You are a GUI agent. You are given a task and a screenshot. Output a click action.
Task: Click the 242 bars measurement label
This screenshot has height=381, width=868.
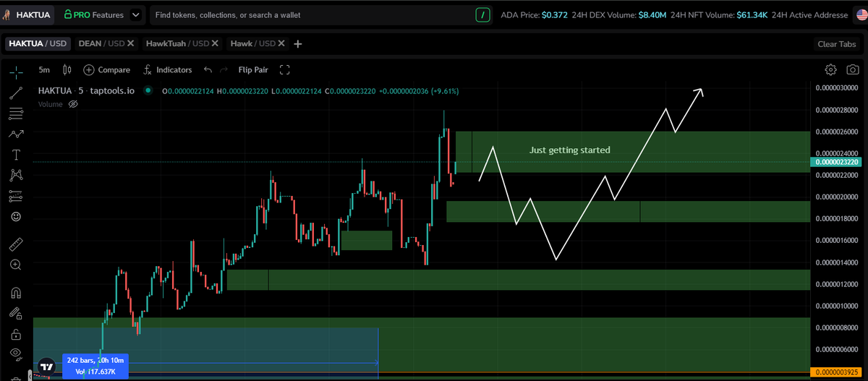96,367
